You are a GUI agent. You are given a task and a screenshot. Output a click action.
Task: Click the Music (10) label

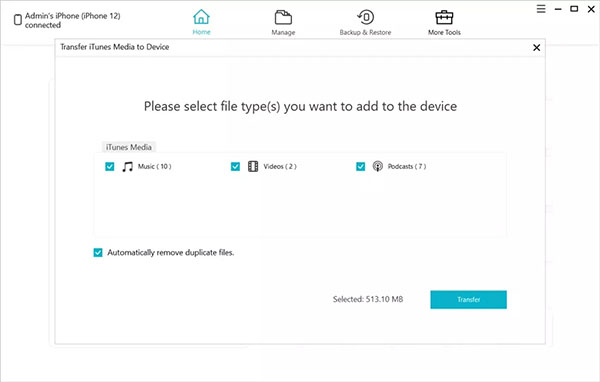pyautogui.click(x=155, y=167)
